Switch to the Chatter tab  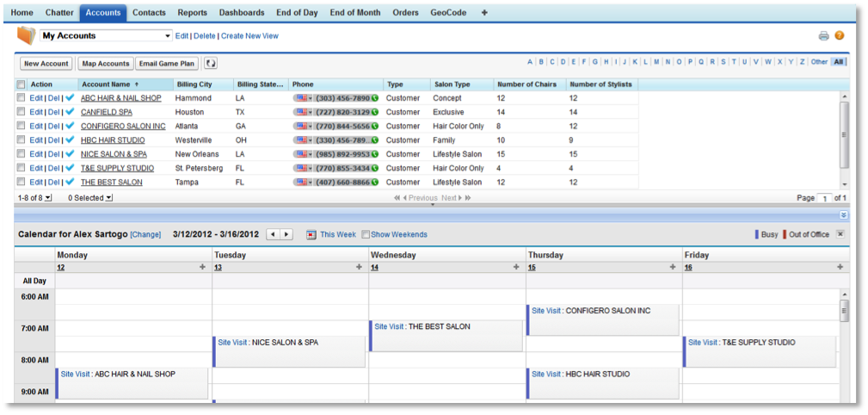coord(58,13)
